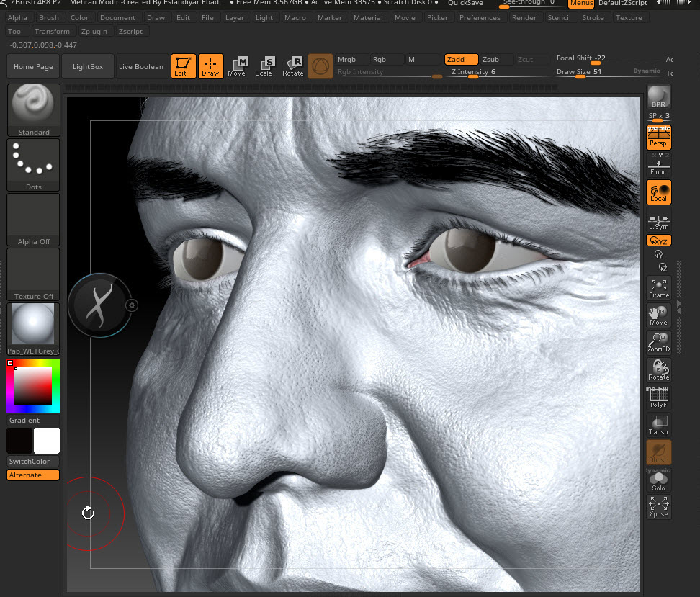Activate the Draw mode icon
Screen dimensions: 700x597
pyautogui.click(x=211, y=66)
